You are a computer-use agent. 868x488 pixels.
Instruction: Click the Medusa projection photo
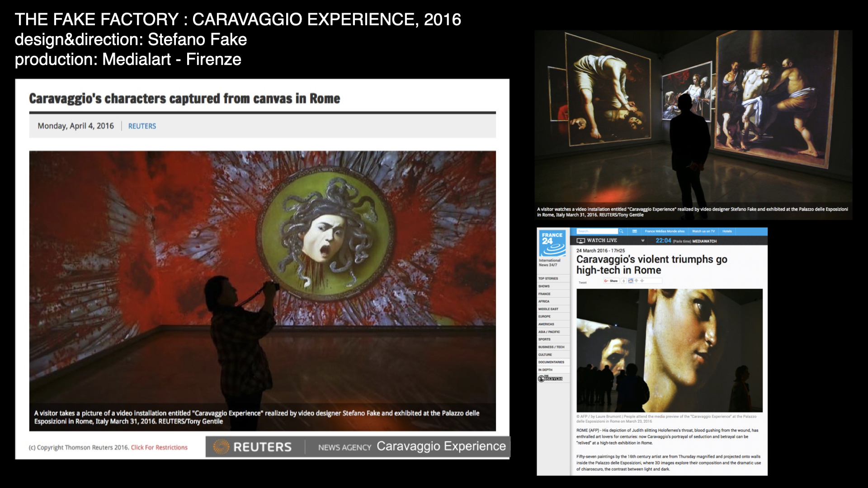tap(262, 276)
